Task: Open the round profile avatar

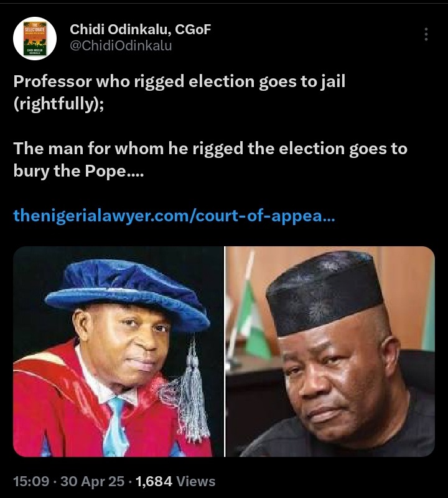Action: pyautogui.click(x=35, y=39)
